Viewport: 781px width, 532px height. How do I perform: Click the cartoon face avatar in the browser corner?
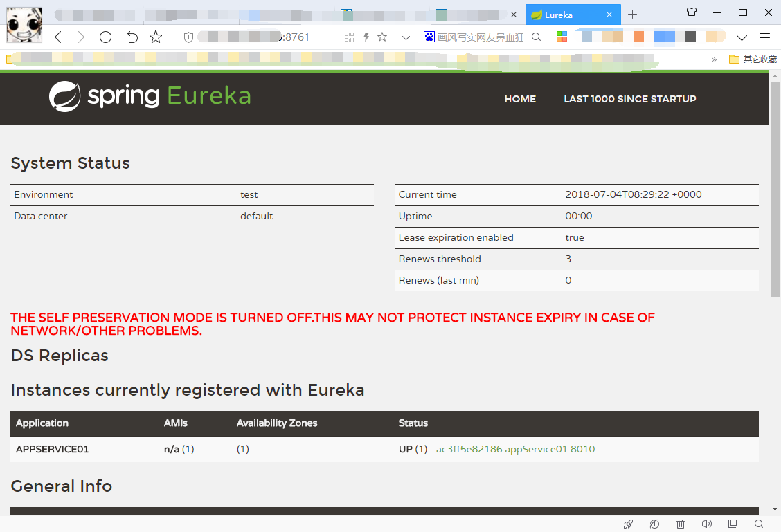pos(24,25)
